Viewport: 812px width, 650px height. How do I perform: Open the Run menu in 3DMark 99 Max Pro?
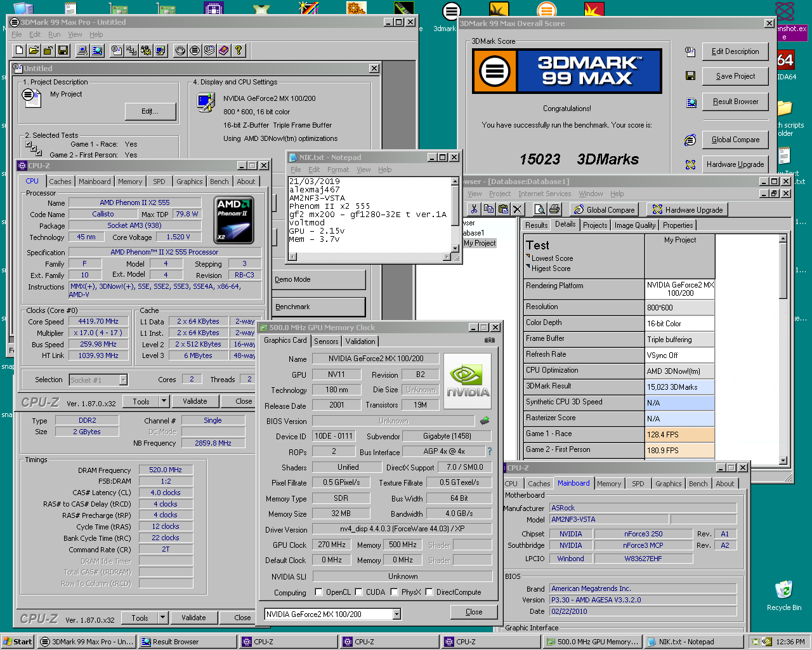(55, 34)
